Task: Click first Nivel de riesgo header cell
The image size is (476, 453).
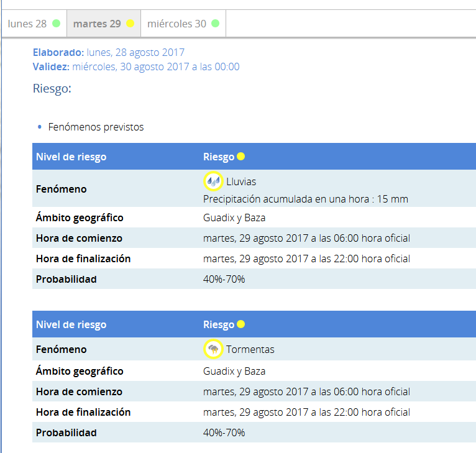Action: point(71,157)
